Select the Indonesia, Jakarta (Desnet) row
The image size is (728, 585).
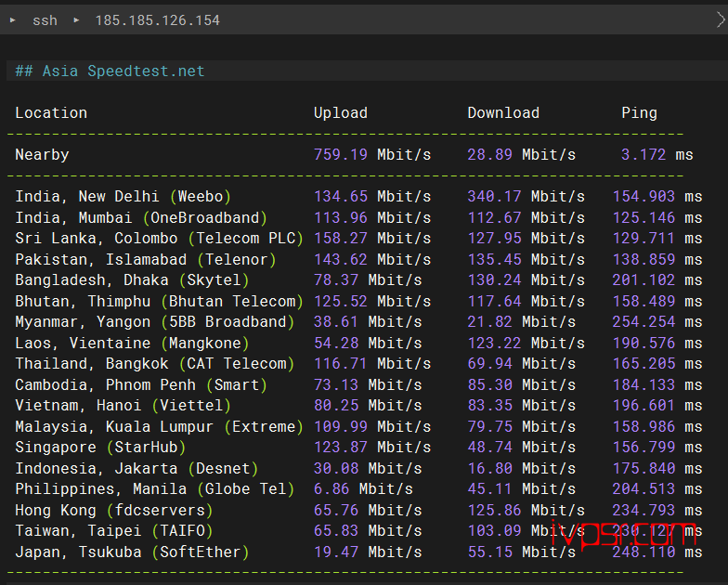(358, 468)
